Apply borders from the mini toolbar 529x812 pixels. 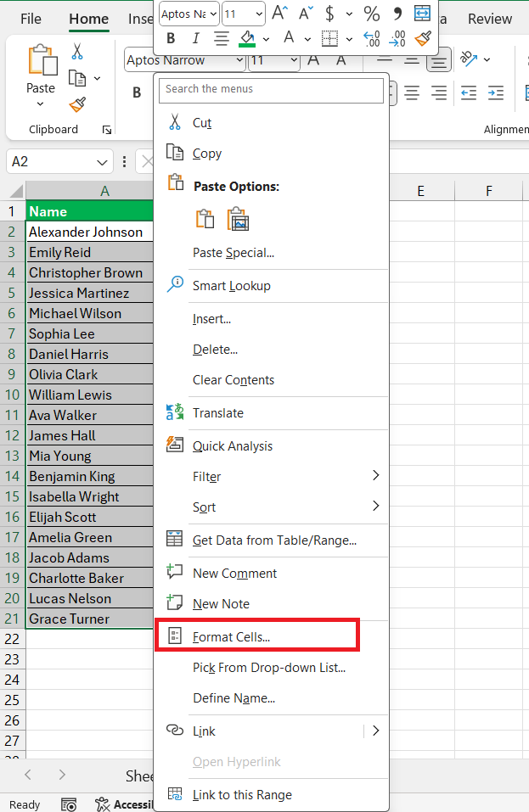[329, 38]
